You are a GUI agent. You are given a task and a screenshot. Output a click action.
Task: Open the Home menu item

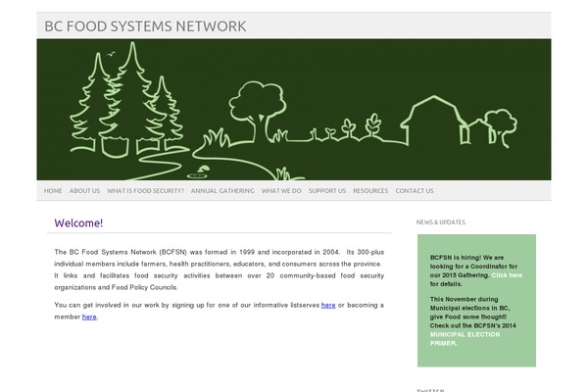(53, 190)
